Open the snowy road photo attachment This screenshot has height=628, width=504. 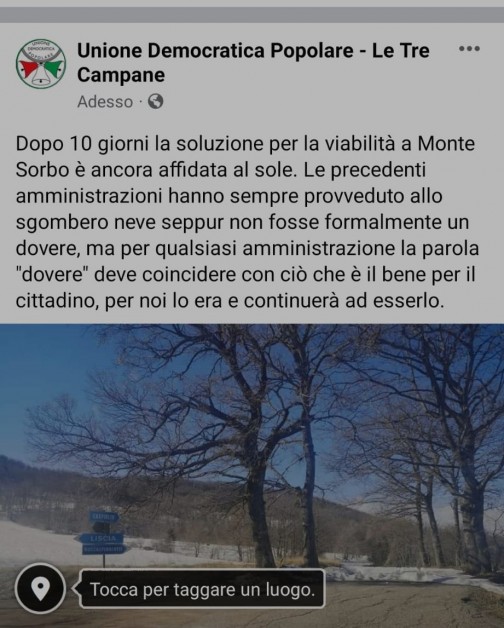252,476
